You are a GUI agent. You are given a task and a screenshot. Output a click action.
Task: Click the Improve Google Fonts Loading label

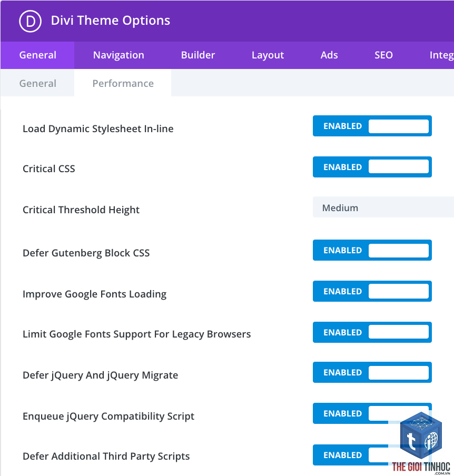click(x=94, y=294)
